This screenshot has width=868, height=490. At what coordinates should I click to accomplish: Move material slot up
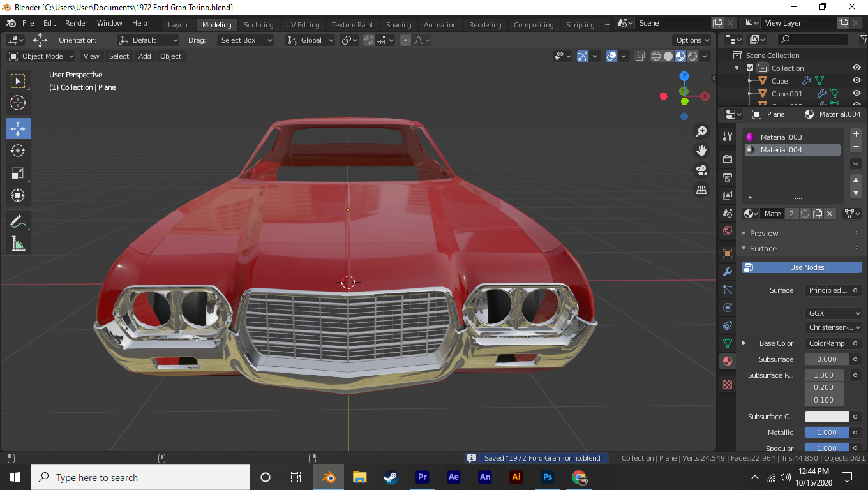[857, 180]
